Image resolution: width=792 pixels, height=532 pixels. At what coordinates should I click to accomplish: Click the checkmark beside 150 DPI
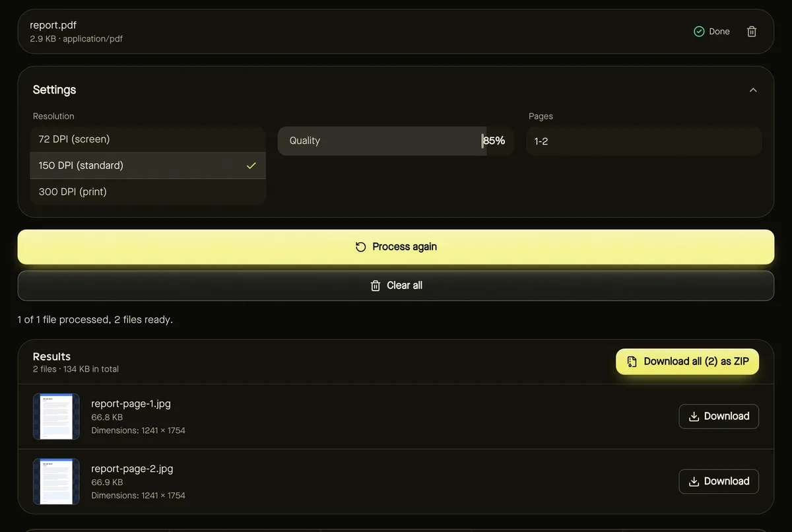click(x=251, y=166)
